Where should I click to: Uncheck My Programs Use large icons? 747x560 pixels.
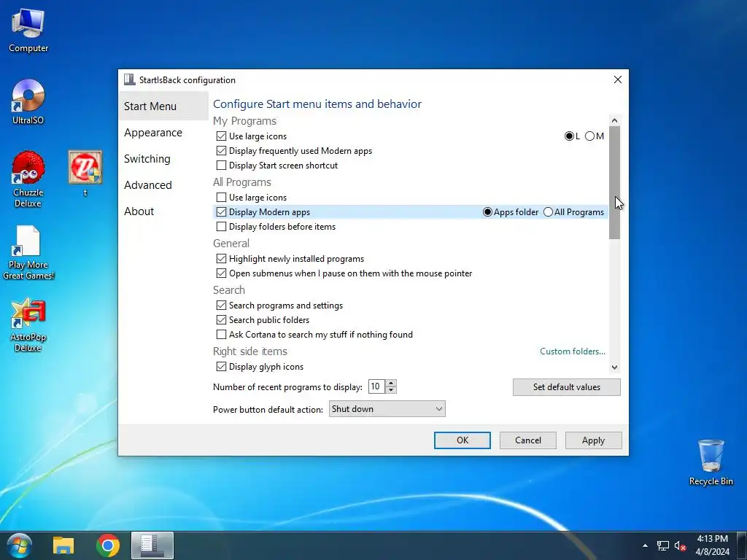[x=221, y=136]
